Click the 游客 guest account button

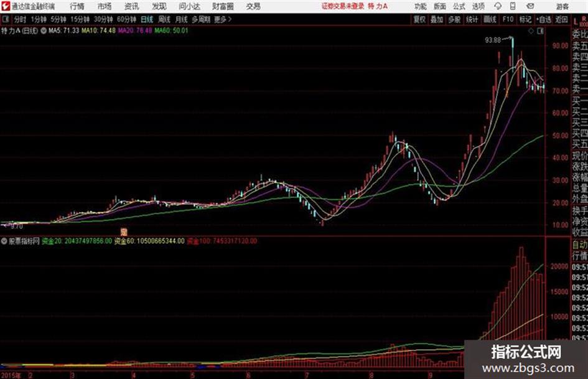[x=562, y=6]
